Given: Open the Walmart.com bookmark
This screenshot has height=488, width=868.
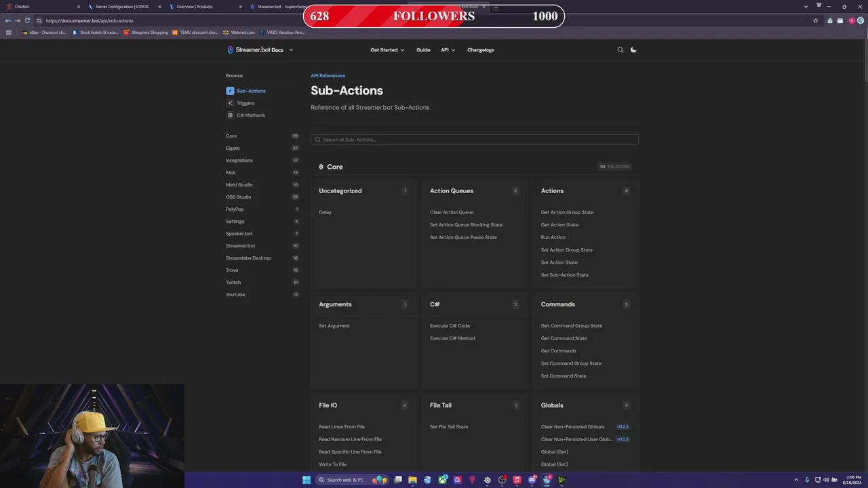Looking at the screenshot, I should coord(239,33).
